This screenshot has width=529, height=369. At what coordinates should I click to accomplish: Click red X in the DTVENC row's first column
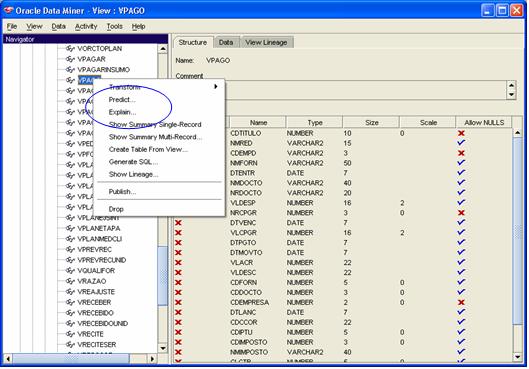[x=178, y=223]
